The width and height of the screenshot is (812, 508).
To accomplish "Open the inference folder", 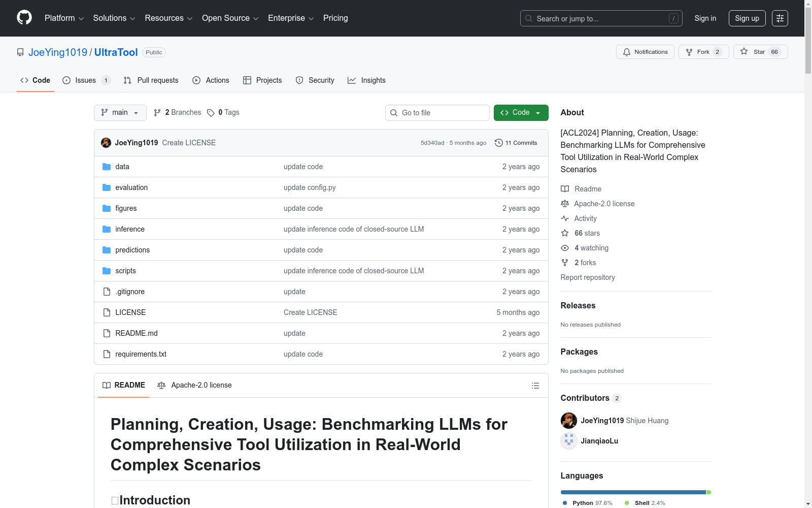I will pyautogui.click(x=130, y=229).
